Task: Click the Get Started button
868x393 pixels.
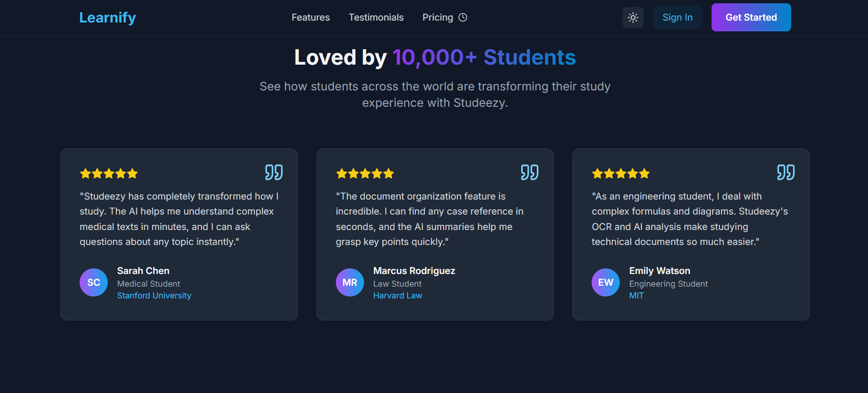Action: click(751, 17)
